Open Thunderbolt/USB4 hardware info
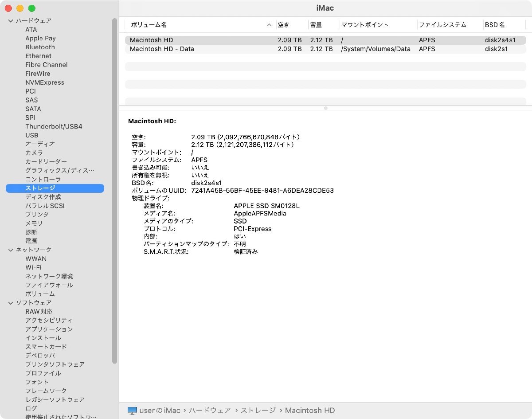This screenshot has height=419, width=532. pos(53,126)
